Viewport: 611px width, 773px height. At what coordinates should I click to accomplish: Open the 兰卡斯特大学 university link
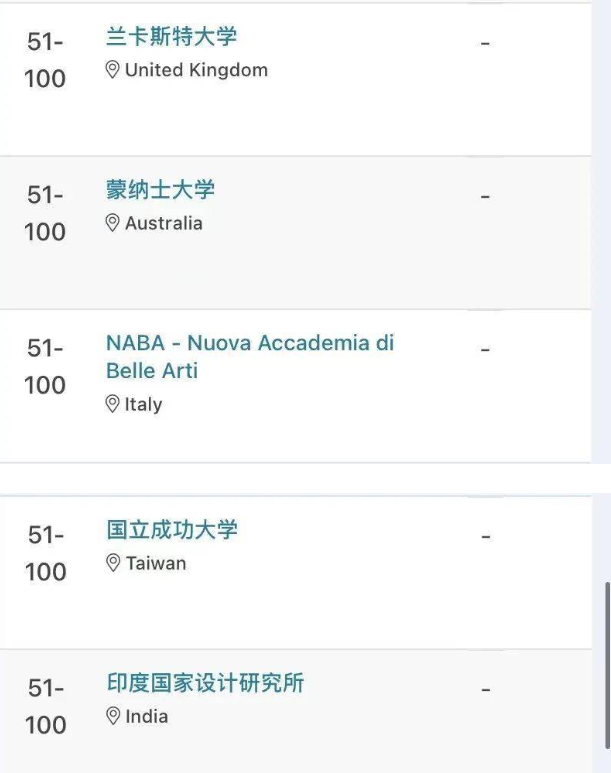tap(172, 37)
